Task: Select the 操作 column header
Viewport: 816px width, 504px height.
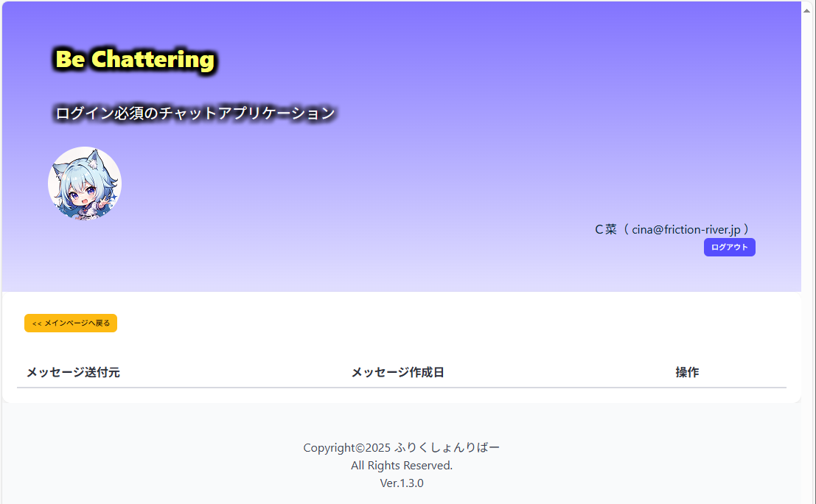Action: (x=687, y=372)
